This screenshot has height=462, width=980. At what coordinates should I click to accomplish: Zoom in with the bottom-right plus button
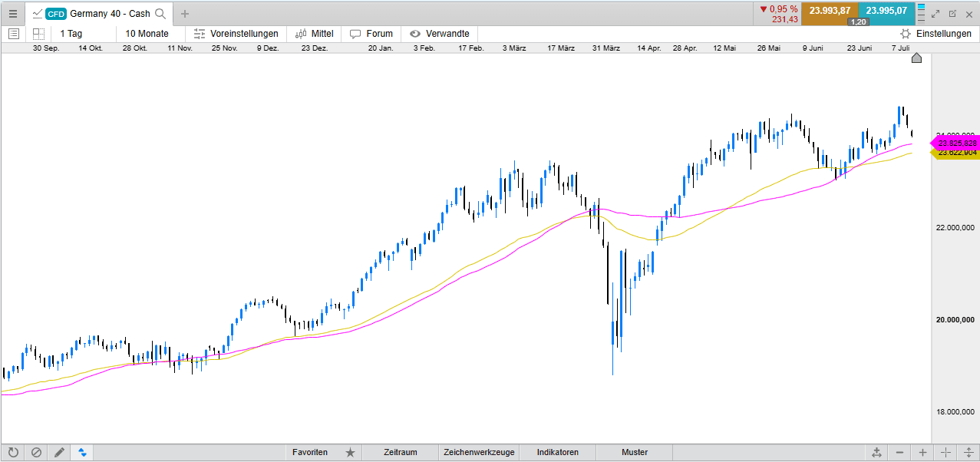[922, 452]
